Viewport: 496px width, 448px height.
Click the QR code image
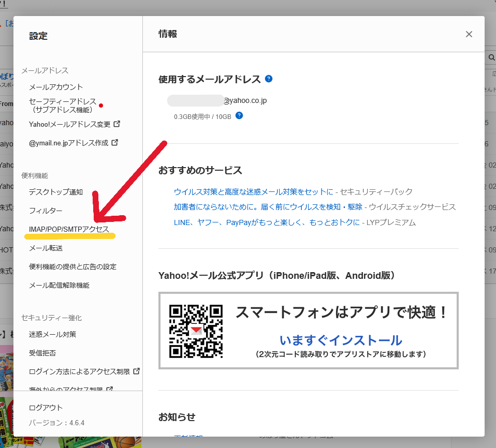[x=196, y=331]
